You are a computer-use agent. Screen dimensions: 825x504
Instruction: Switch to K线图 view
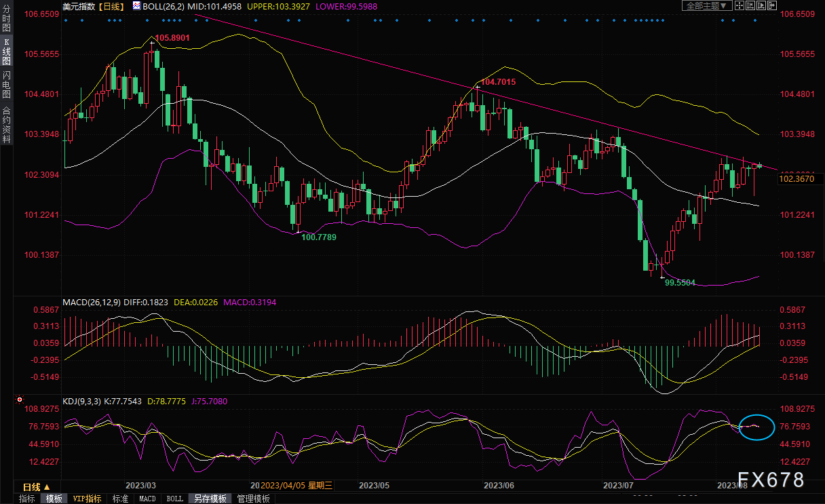pyautogui.click(x=6, y=52)
